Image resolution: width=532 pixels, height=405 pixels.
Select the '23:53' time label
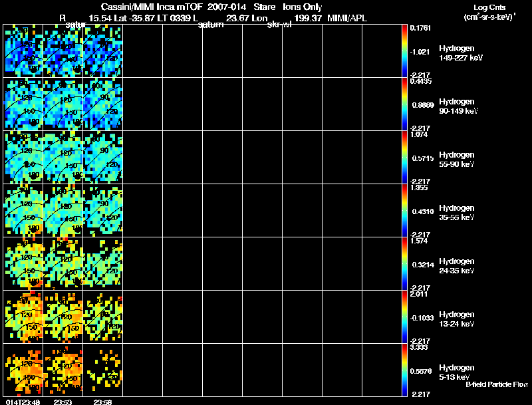coord(63,402)
